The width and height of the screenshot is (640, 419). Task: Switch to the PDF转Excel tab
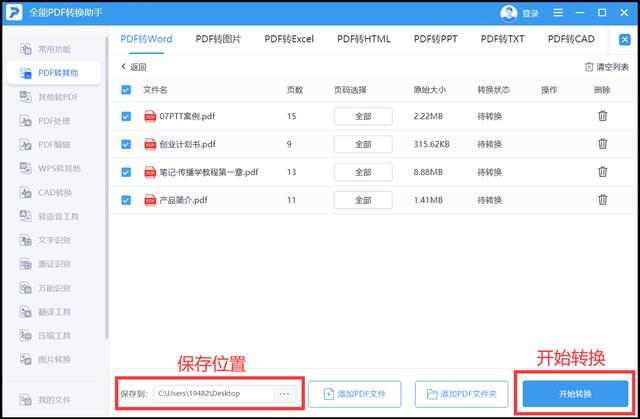[289, 39]
